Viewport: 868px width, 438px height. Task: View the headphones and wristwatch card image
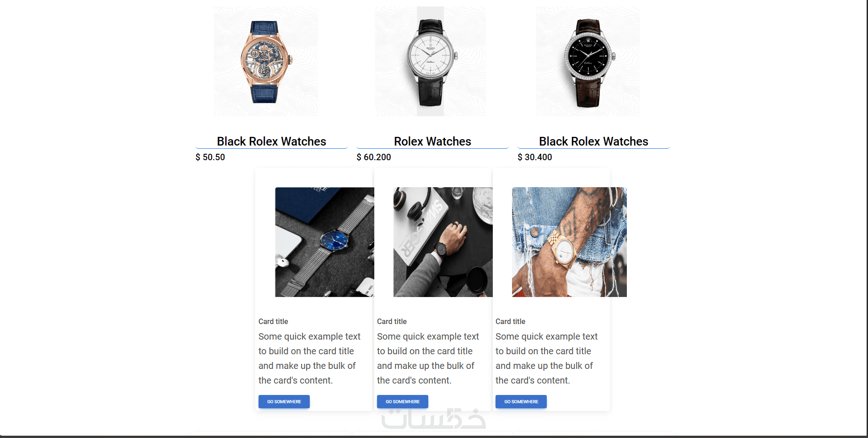coord(443,242)
